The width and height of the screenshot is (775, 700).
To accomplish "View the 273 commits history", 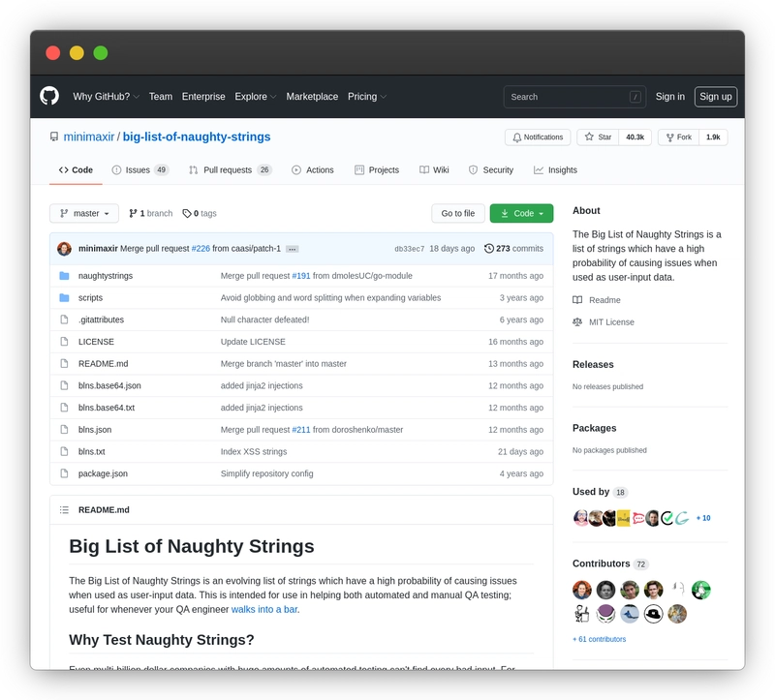I will pyautogui.click(x=513, y=249).
